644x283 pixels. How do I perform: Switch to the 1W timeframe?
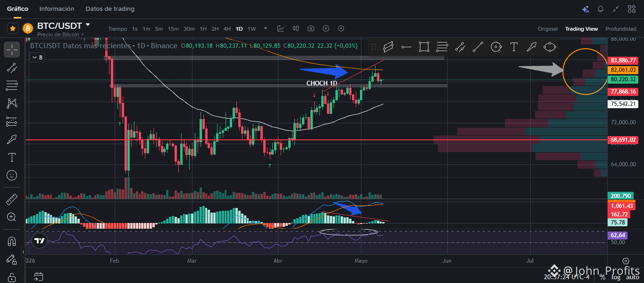(252, 29)
